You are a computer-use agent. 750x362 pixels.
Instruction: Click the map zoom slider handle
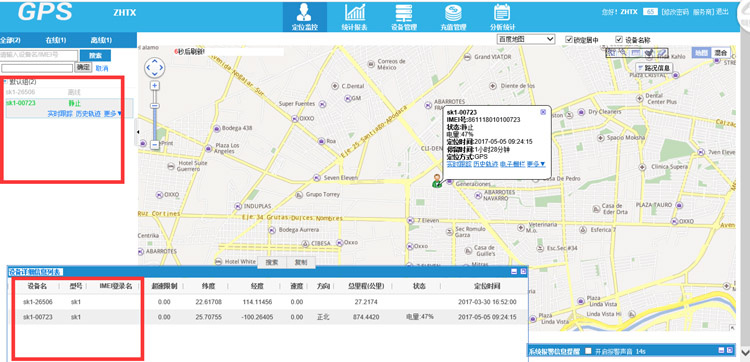click(x=154, y=106)
